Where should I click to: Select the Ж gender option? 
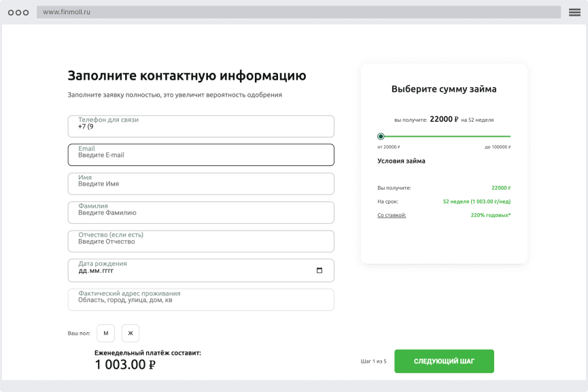pos(129,333)
